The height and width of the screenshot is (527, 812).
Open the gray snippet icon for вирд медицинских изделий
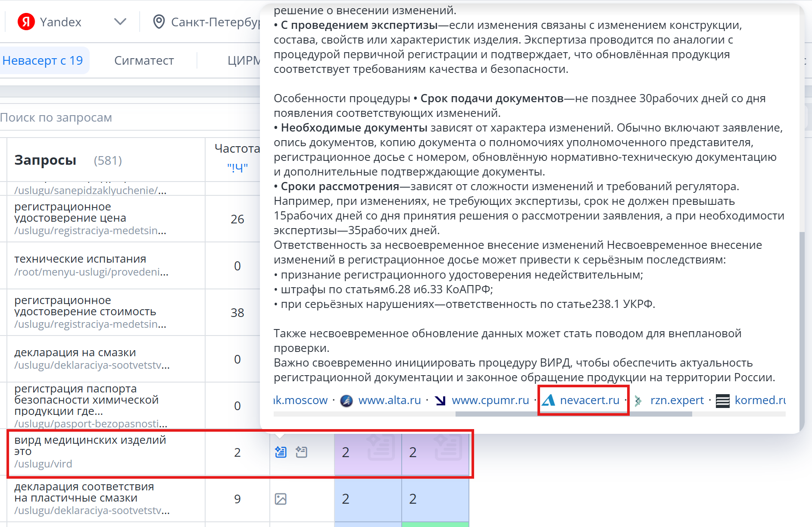[x=301, y=452]
